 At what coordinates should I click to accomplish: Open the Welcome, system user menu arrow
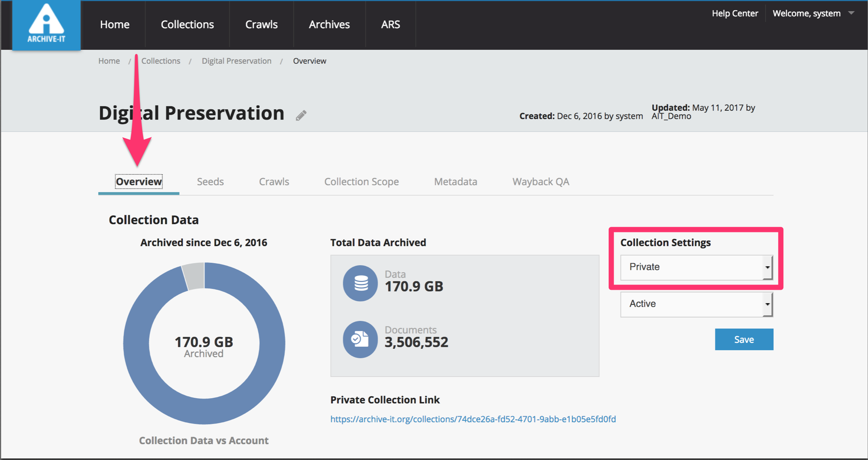[851, 13]
